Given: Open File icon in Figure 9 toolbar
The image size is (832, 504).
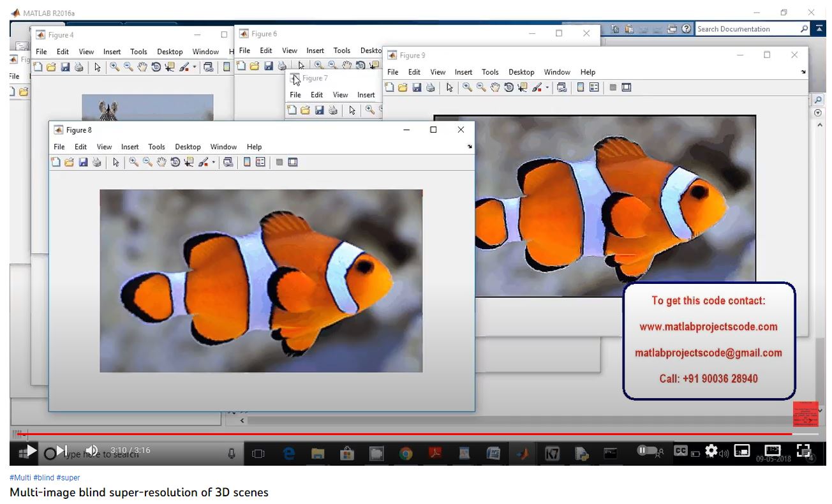Looking at the screenshot, I should tap(403, 87).
